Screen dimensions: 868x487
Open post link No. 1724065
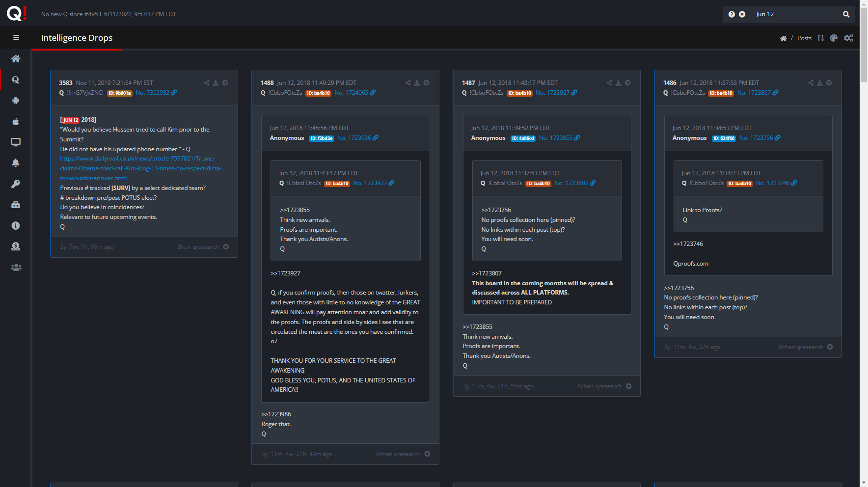(351, 93)
